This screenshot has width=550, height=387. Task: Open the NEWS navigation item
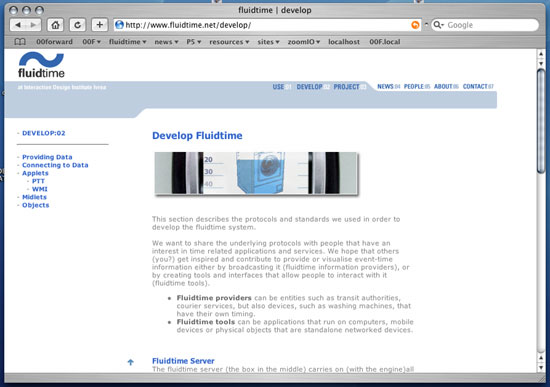(x=388, y=86)
